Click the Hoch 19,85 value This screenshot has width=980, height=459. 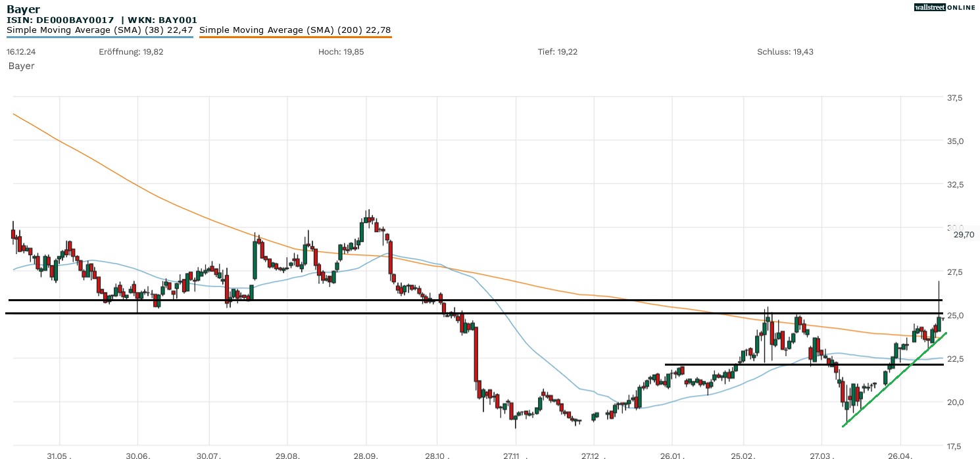tap(341, 52)
